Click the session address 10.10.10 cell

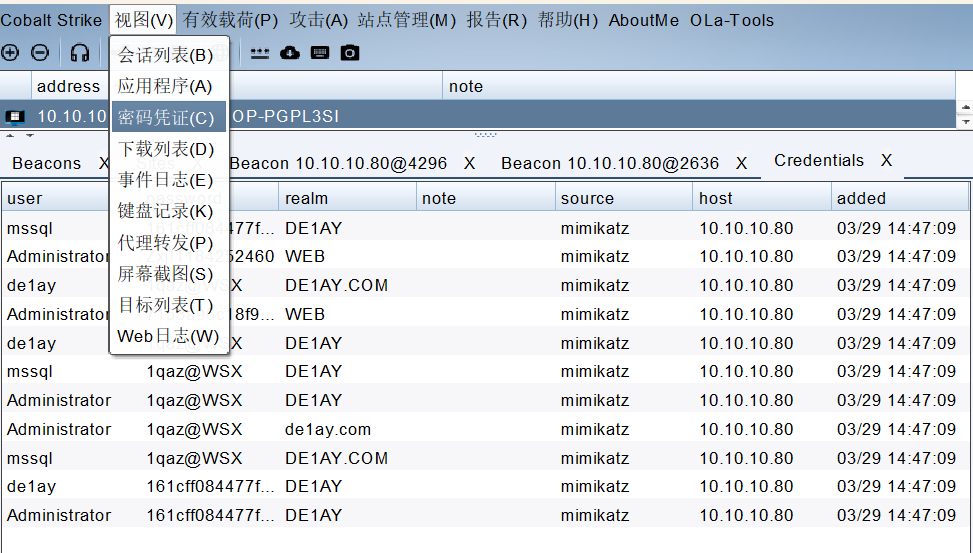pyautogui.click(x=71, y=116)
